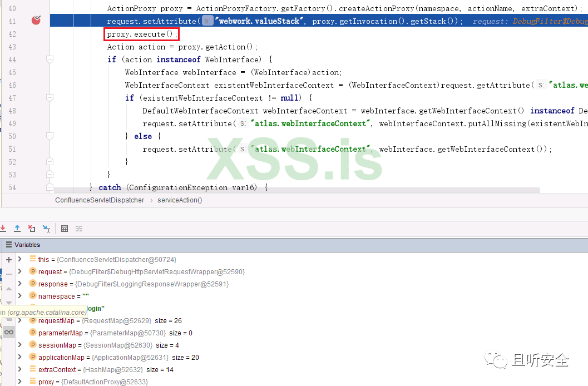Click the "atlas.webInterfaceContext" string on line 49

310,123
